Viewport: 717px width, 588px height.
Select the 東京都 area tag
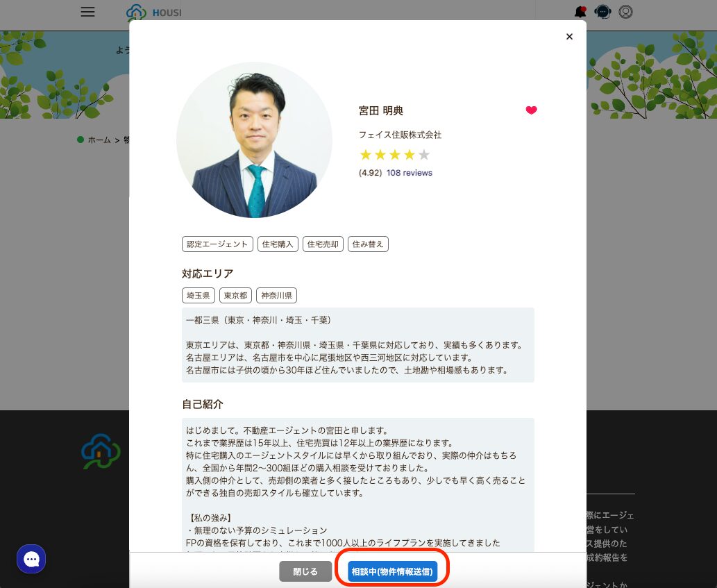pos(235,295)
